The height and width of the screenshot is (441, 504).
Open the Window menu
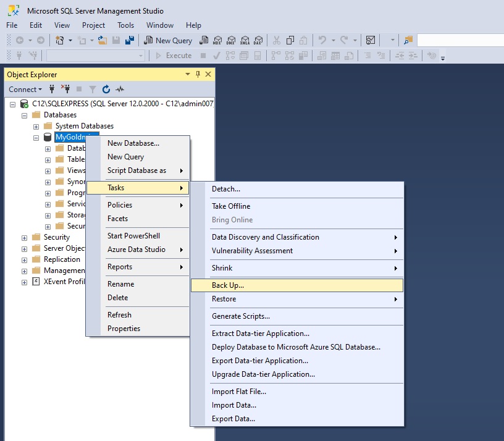pos(160,25)
